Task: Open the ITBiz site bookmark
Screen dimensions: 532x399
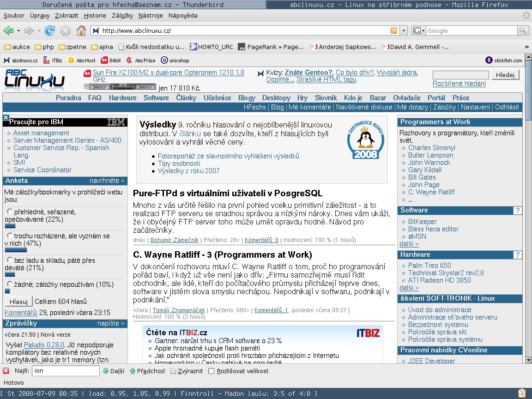Action: [53, 60]
